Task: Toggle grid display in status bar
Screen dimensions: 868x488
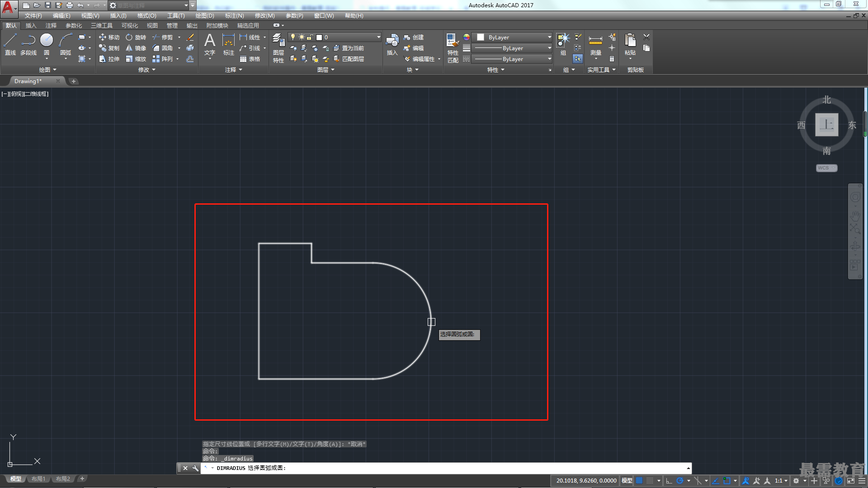Action: tap(639, 481)
